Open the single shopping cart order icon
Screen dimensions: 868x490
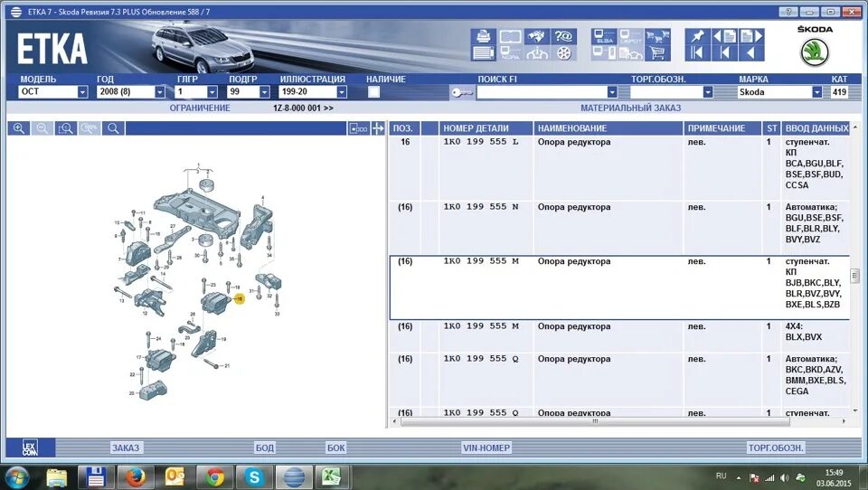tap(657, 53)
